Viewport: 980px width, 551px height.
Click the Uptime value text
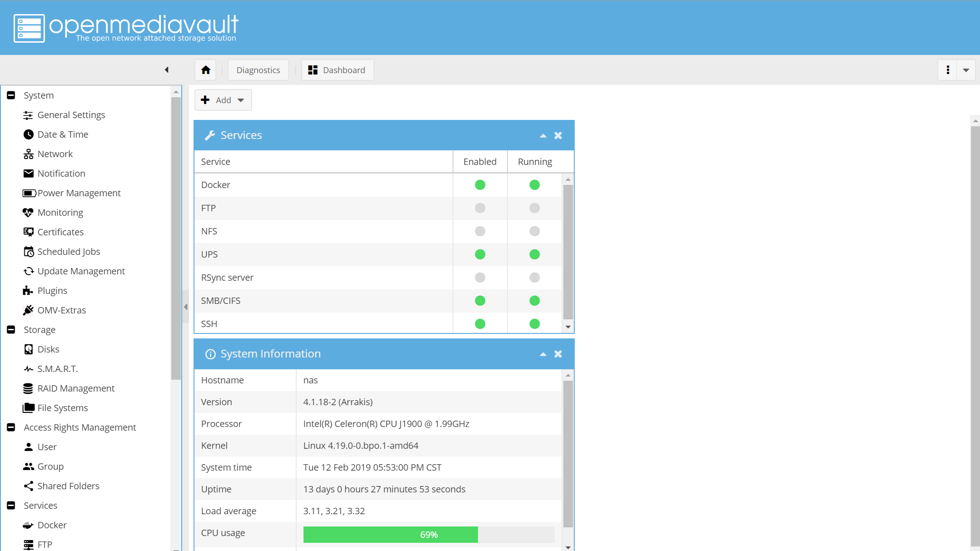pos(384,489)
